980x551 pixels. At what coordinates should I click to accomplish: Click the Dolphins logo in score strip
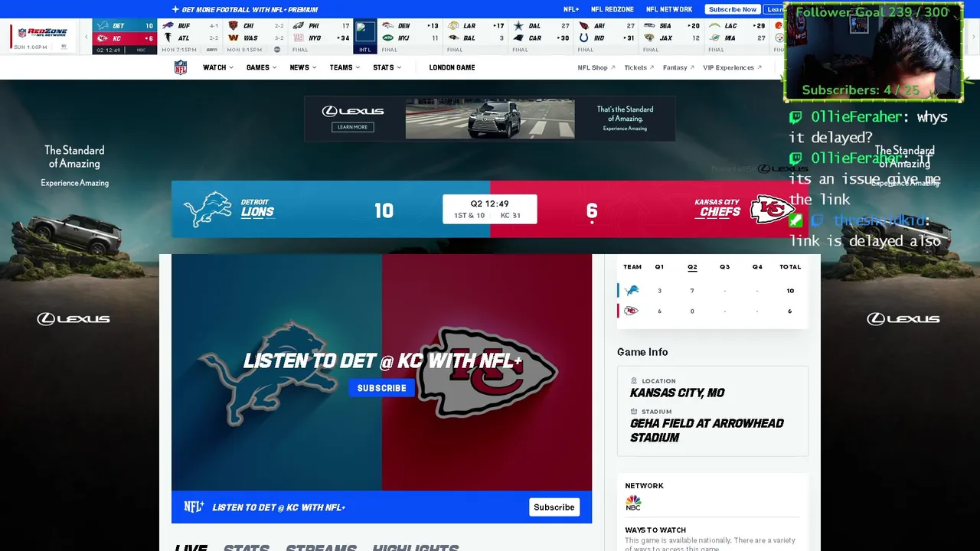pyautogui.click(x=714, y=37)
